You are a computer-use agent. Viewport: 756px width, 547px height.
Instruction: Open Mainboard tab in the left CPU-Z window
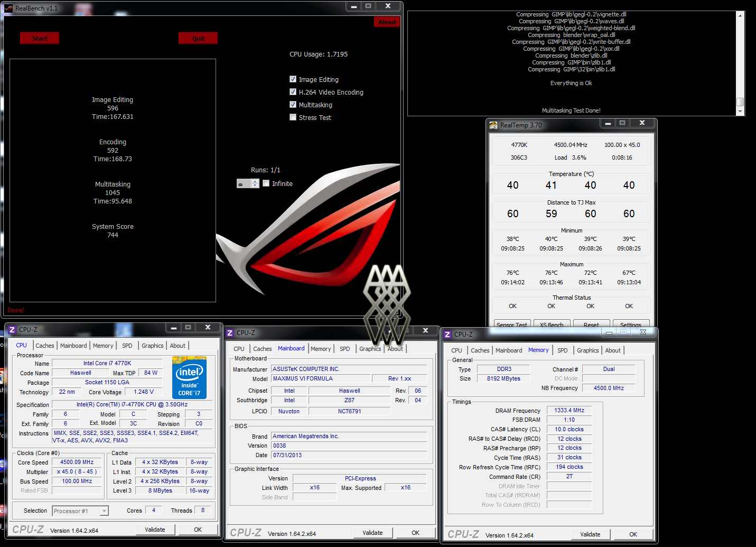point(73,346)
